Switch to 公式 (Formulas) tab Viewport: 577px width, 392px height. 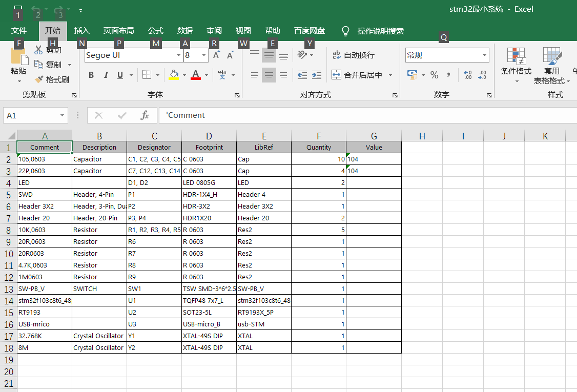pos(156,31)
